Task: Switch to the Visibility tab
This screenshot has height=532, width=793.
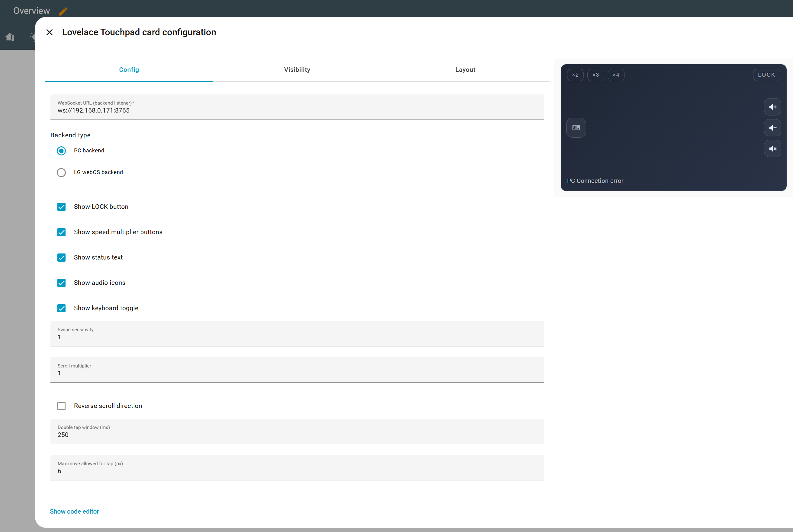Action: (297, 69)
